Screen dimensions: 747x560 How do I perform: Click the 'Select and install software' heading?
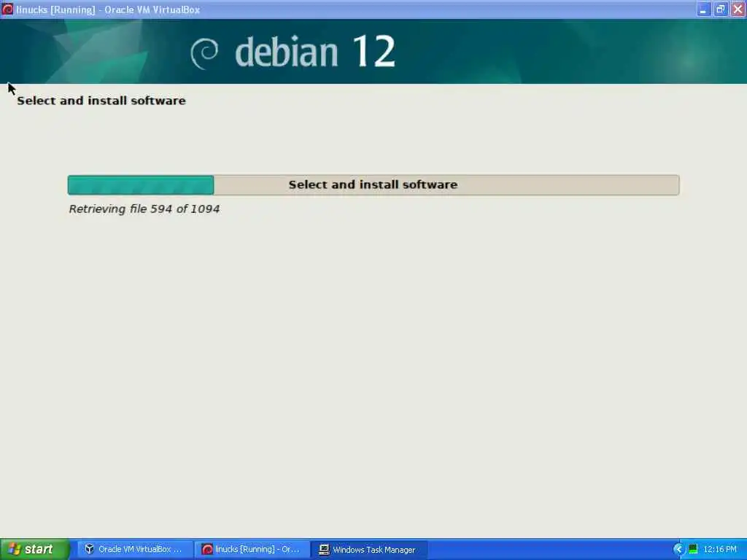101,101
